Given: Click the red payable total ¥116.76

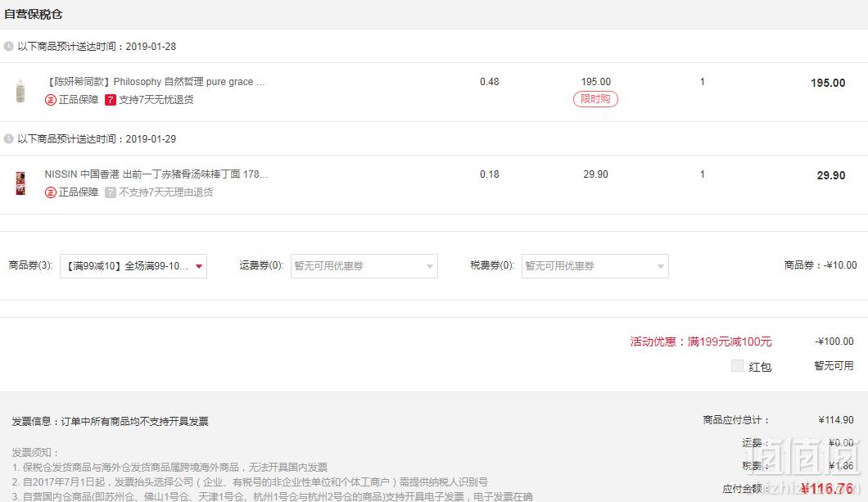Looking at the screenshot, I should click(827, 489).
